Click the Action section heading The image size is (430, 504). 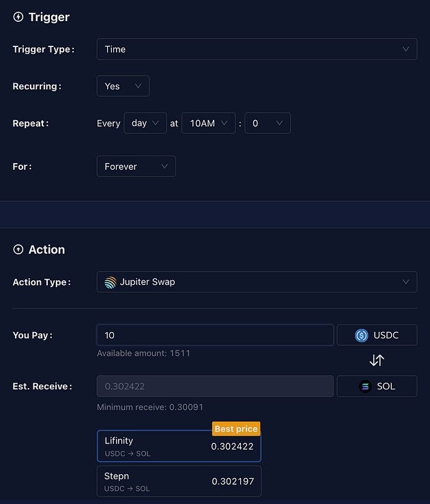(x=46, y=250)
